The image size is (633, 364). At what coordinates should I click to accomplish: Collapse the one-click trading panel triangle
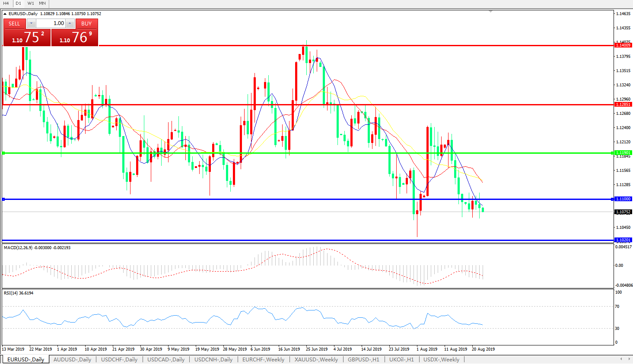tap(5, 14)
